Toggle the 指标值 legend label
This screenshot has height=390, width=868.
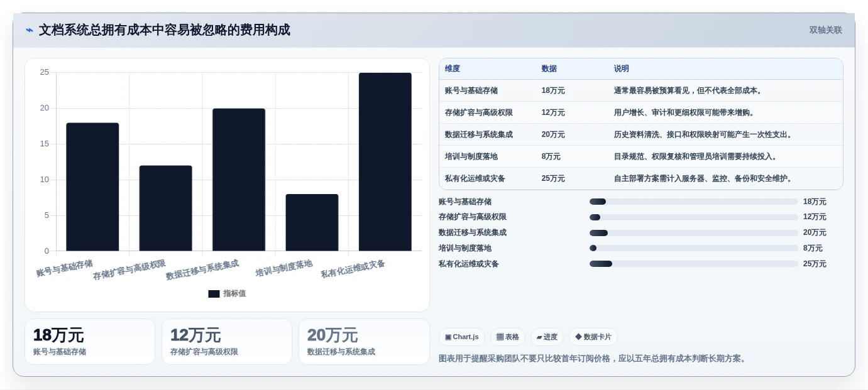pyautogui.click(x=234, y=293)
